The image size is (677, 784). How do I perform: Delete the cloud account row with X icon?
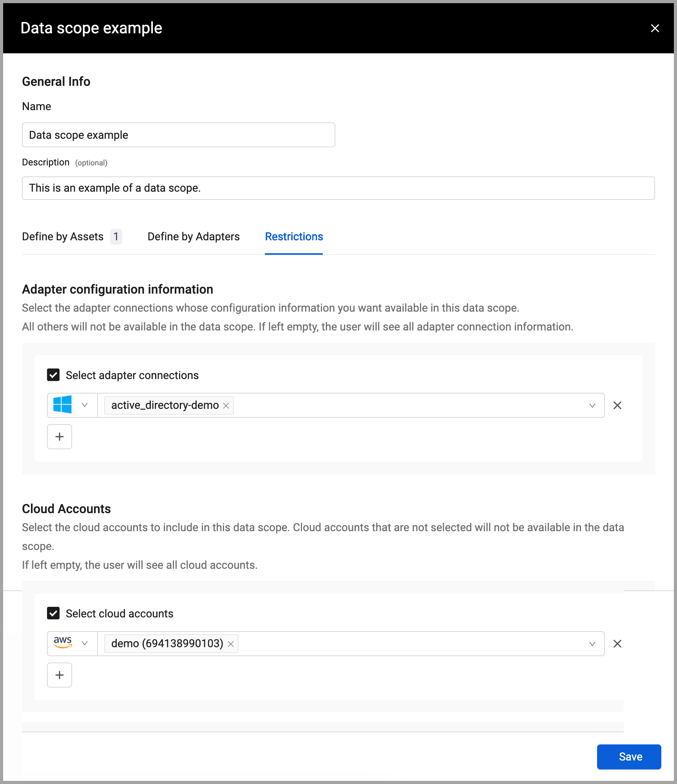coord(617,644)
